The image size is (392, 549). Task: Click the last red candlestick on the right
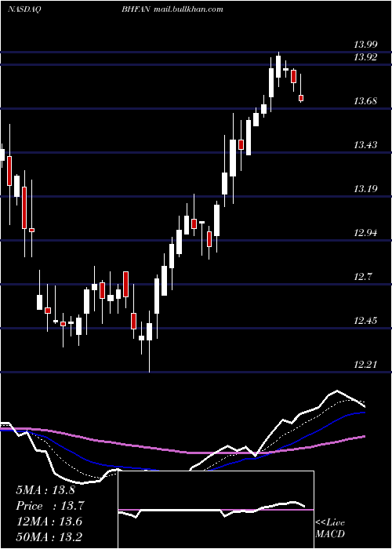[300, 98]
